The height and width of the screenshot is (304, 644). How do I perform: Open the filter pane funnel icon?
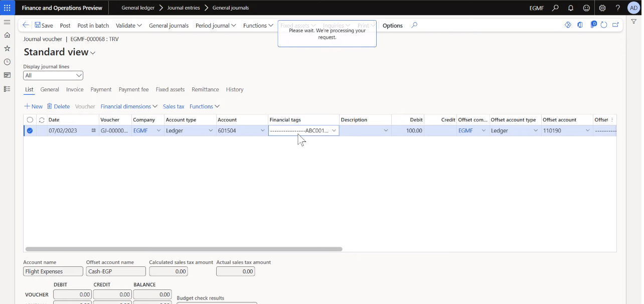pos(633,22)
